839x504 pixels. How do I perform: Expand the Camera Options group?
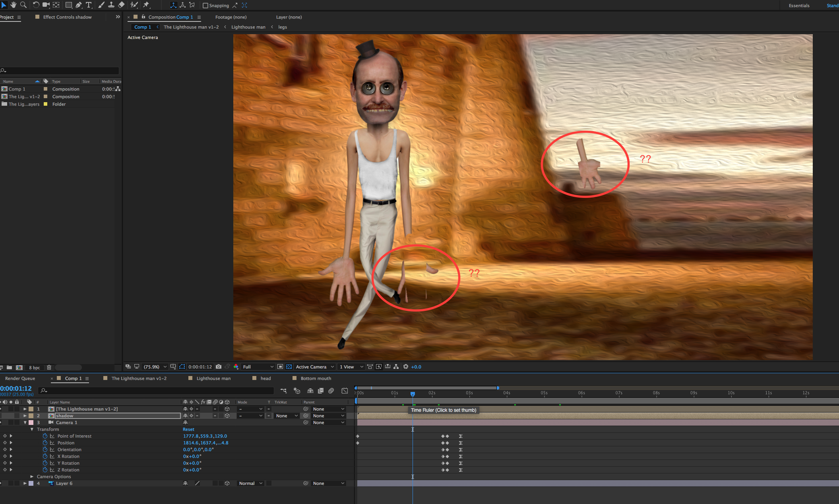click(32, 477)
